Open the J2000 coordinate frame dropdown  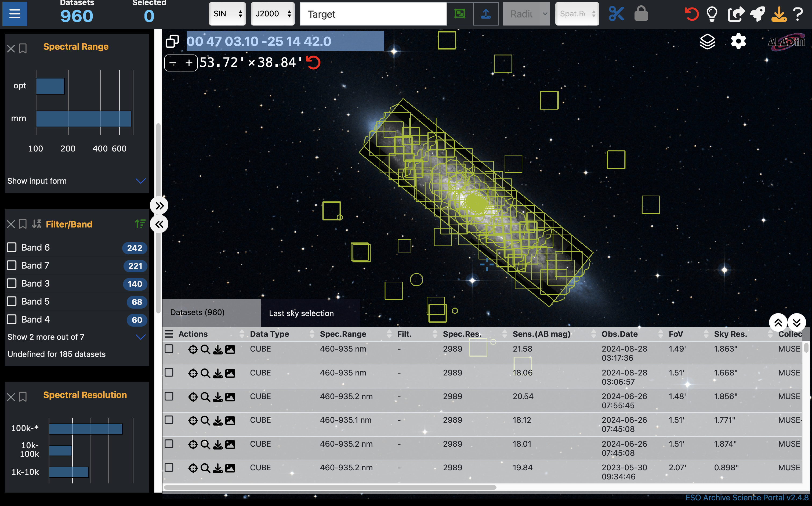pyautogui.click(x=272, y=14)
